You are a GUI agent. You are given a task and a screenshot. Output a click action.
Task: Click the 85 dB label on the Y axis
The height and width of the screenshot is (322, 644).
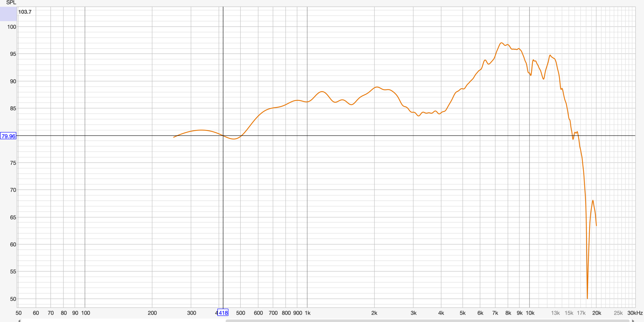(x=13, y=108)
